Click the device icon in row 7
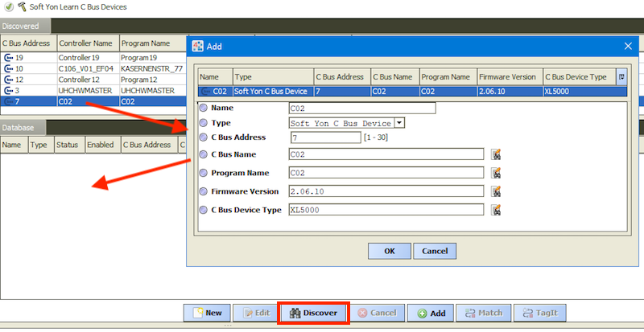Image resolution: width=644 pixels, height=332 pixels. click(x=8, y=101)
